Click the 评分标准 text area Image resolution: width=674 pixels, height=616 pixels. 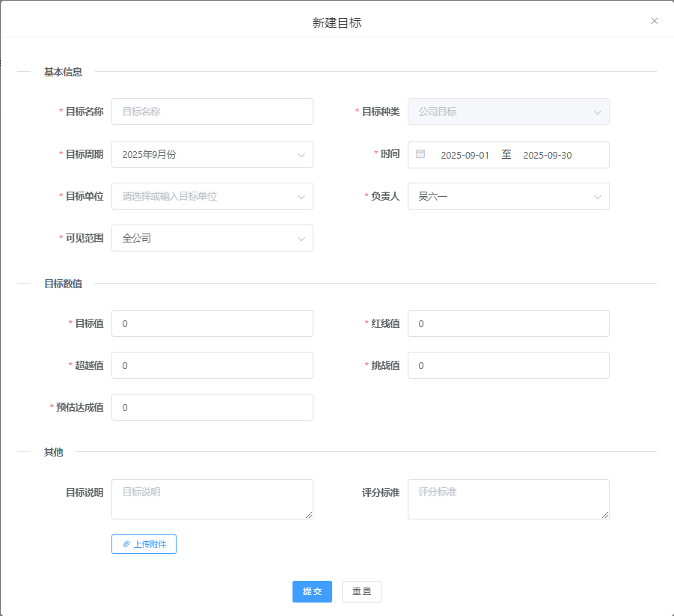(x=508, y=499)
